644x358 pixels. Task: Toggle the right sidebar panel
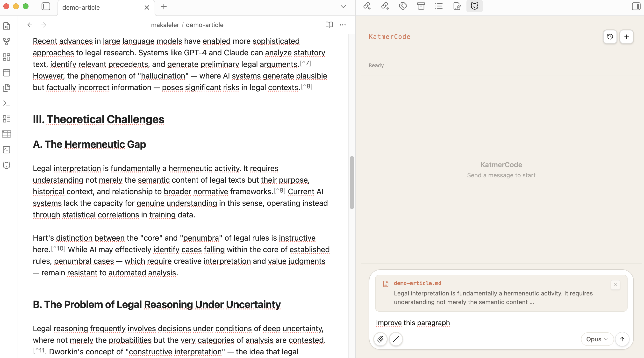[x=636, y=6]
